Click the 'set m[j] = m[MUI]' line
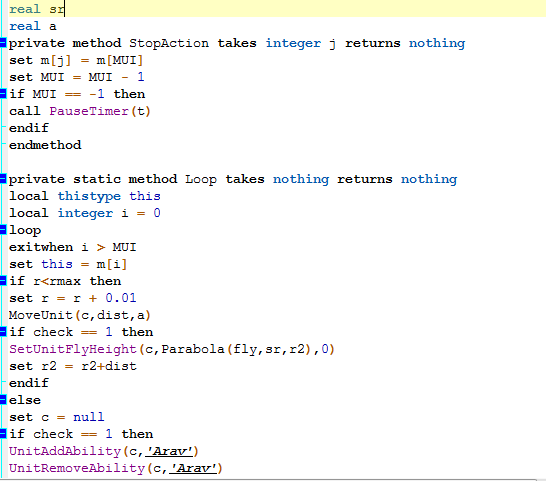 (76, 60)
